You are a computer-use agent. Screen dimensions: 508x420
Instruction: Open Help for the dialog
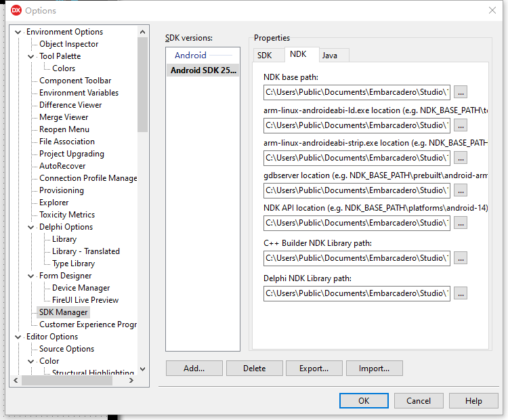coord(473,401)
